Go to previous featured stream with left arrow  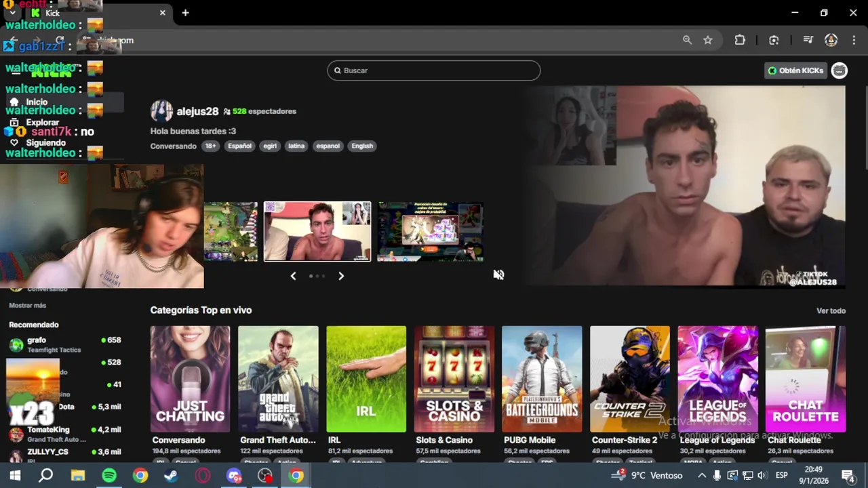click(x=293, y=276)
